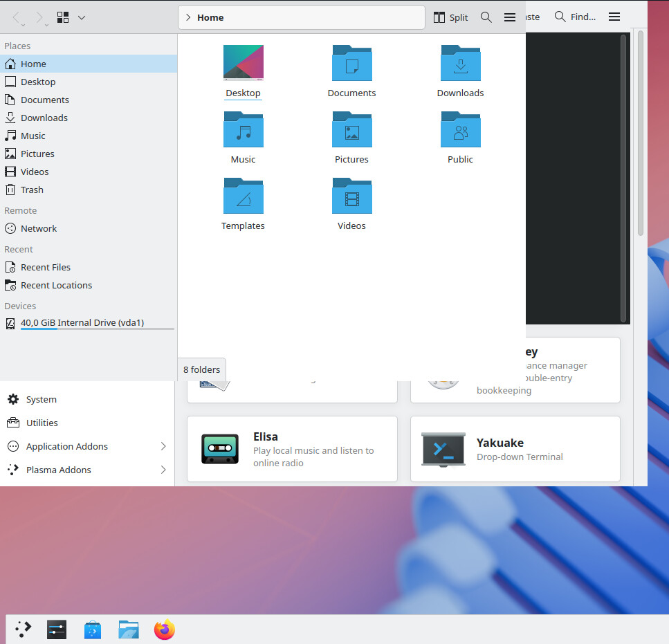The height and width of the screenshot is (644, 669).
Task: Select Network under Remote
Action: point(39,228)
